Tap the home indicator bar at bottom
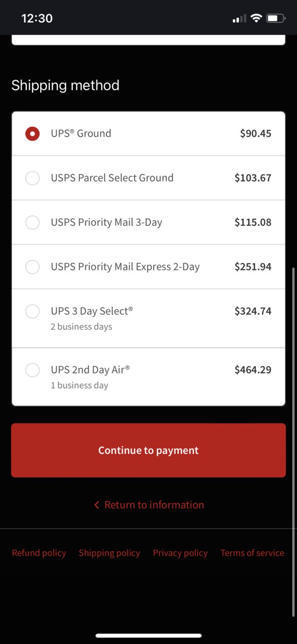297x644 pixels. tap(148, 636)
